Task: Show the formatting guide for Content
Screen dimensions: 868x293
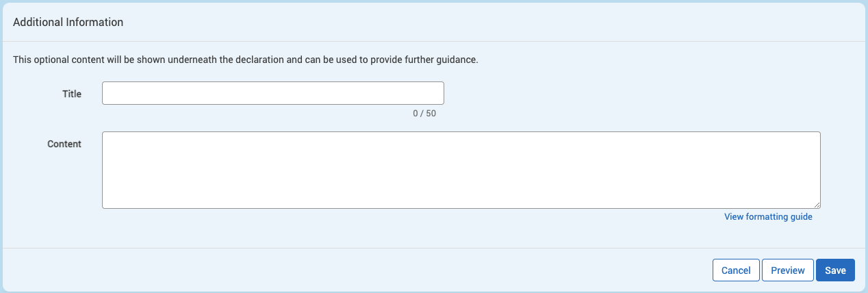Action: (x=768, y=217)
